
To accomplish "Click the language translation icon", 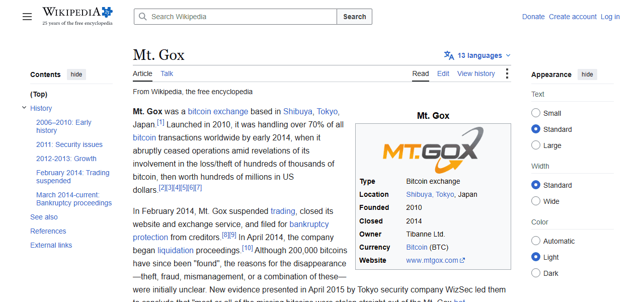I will 449,55.
